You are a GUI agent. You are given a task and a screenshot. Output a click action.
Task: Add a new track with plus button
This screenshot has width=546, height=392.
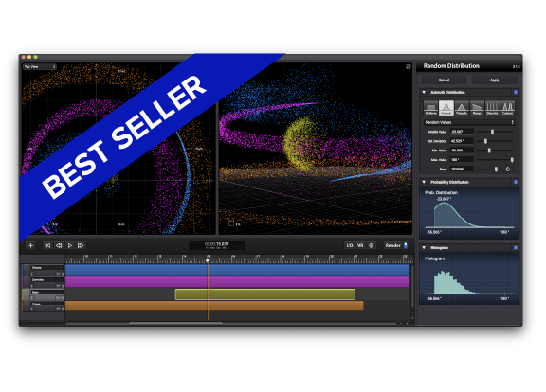point(30,245)
